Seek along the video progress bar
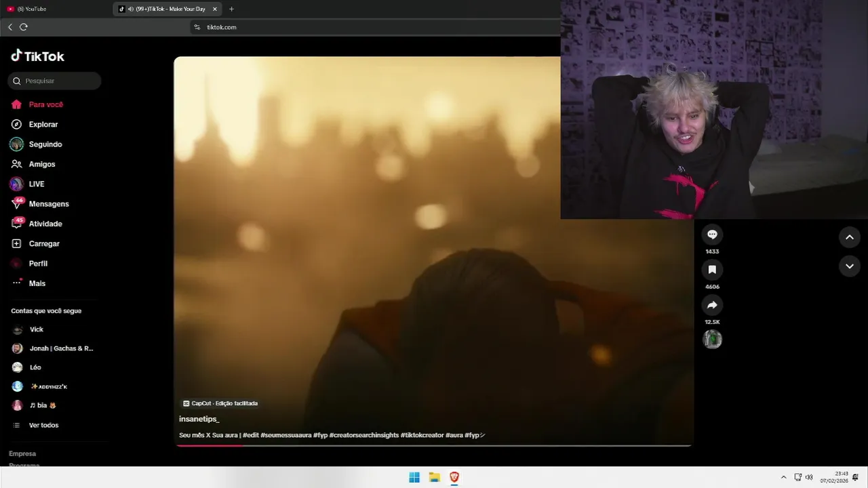The image size is (868, 488). click(x=434, y=445)
